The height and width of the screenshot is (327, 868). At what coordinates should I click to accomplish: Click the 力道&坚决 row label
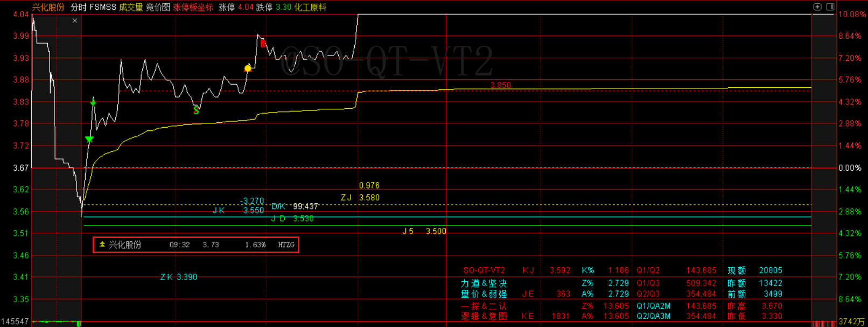click(484, 283)
